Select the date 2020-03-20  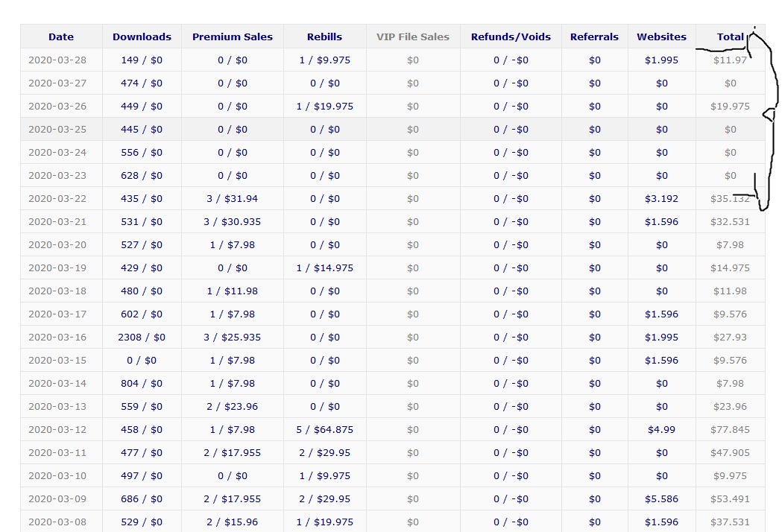pos(57,245)
